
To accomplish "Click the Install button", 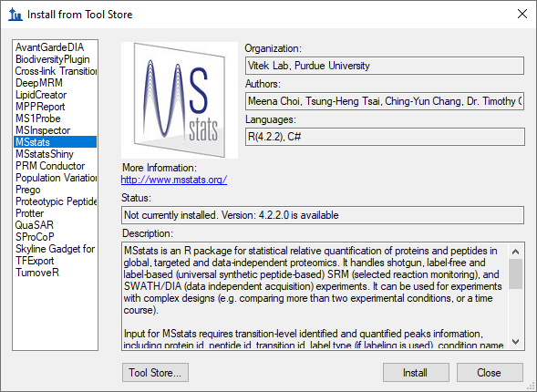I will pos(416,373).
